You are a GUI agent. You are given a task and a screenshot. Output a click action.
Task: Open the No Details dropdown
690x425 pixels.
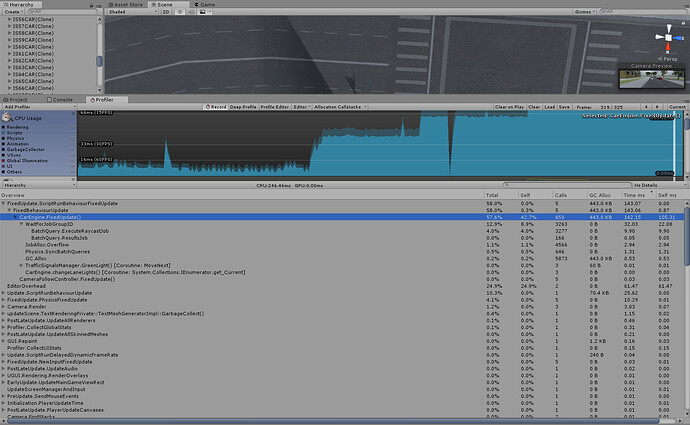click(x=660, y=185)
